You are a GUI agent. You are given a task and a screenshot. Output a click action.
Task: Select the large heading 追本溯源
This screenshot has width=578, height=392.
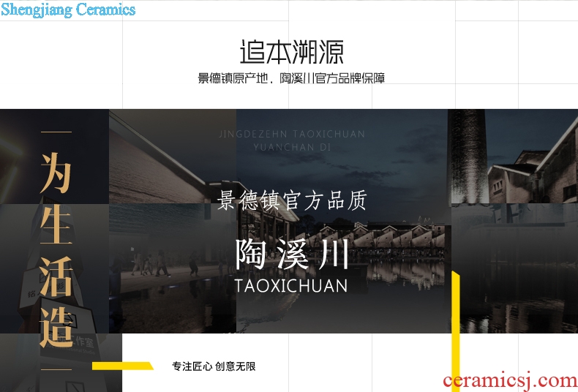[x=292, y=53]
